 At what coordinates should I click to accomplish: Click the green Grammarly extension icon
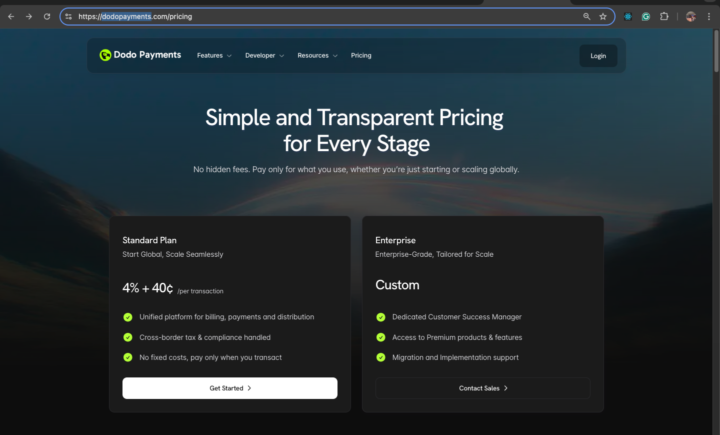tap(646, 16)
